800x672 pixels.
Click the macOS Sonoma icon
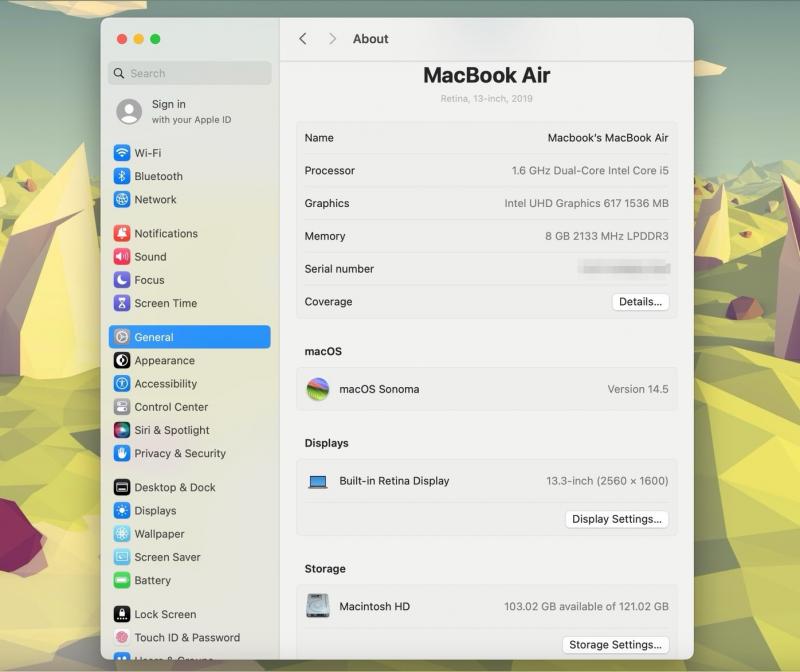click(x=318, y=389)
